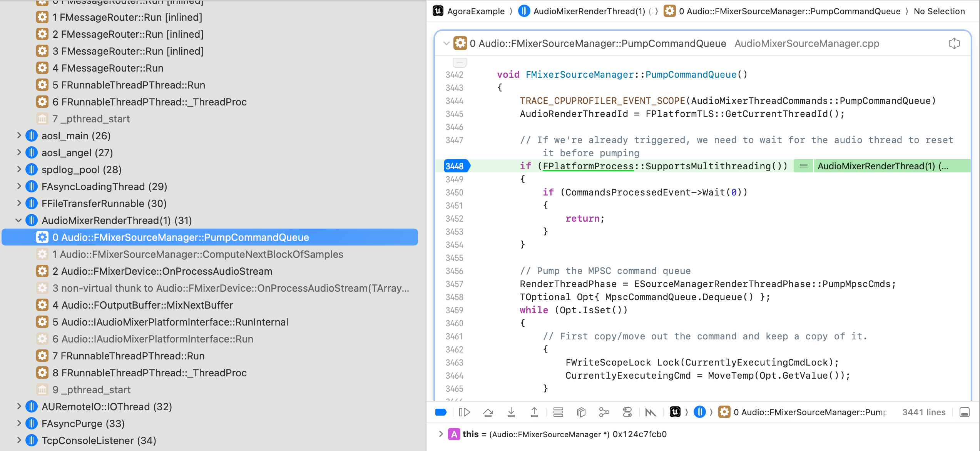Click breakpoint marker on line 3448
Screen dimensions: 980x451
456,166
